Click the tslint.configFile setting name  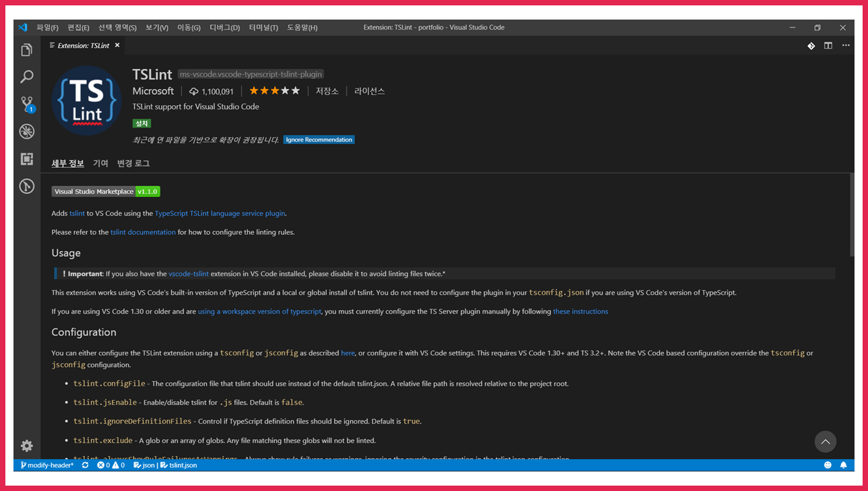point(109,383)
